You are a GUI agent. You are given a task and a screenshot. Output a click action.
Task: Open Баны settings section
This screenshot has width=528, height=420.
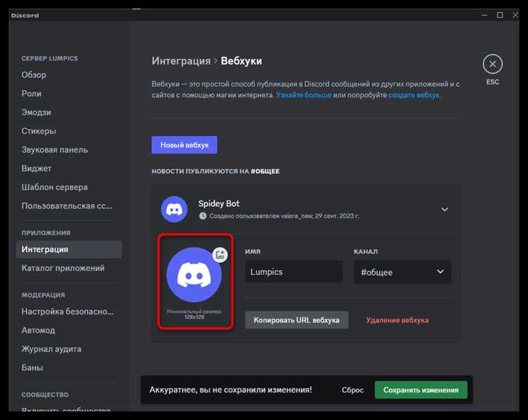(x=32, y=367)
